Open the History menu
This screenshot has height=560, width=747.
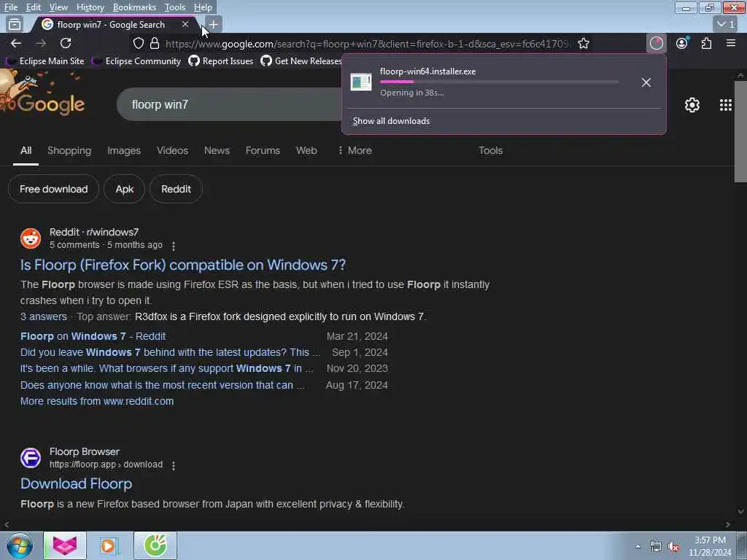point(90,7)
